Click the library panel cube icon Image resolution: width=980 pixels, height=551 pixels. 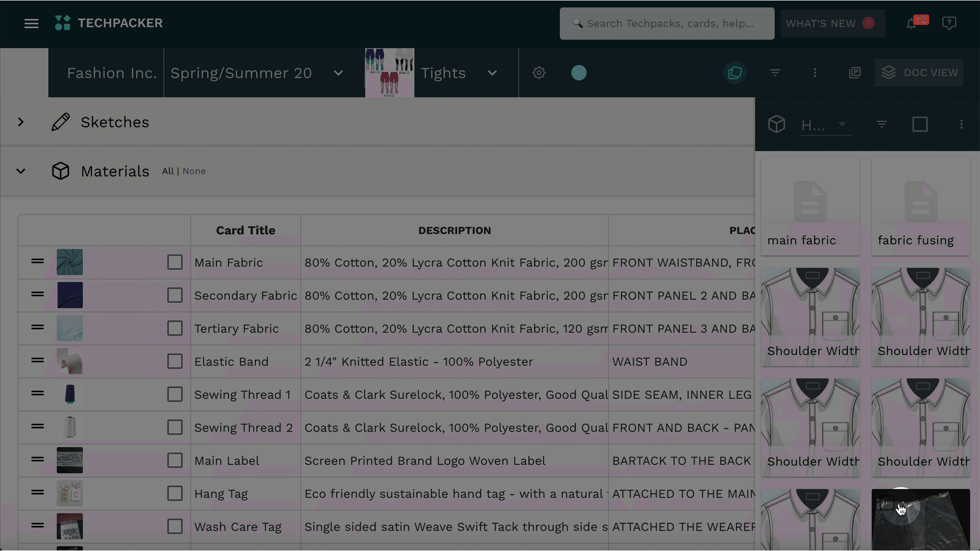coord(776,124)
